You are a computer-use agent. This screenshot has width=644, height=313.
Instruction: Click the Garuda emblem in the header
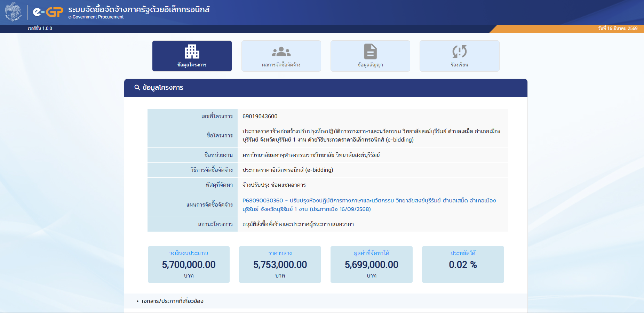point(13,12)
